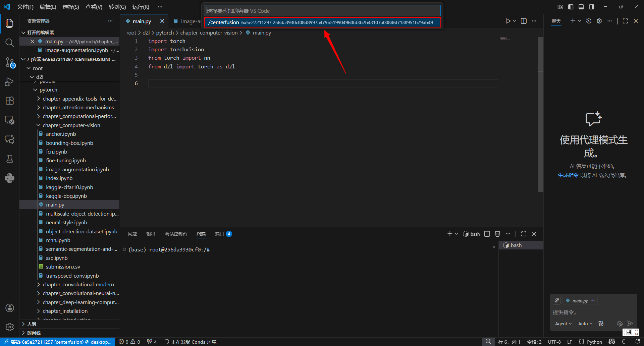Toggle the bottom panel layout
This screenshot has width=644, height=346.
tap(581, 7)
